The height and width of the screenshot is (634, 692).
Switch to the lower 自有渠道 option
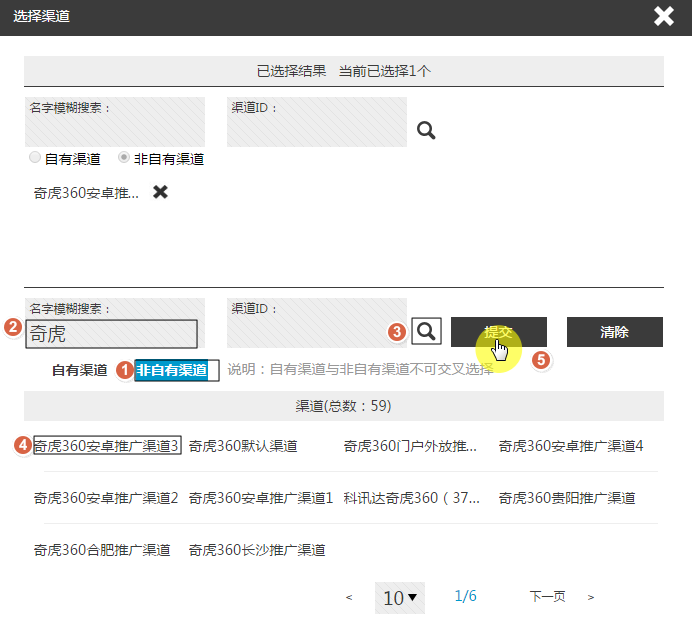(x=79, y=370)
